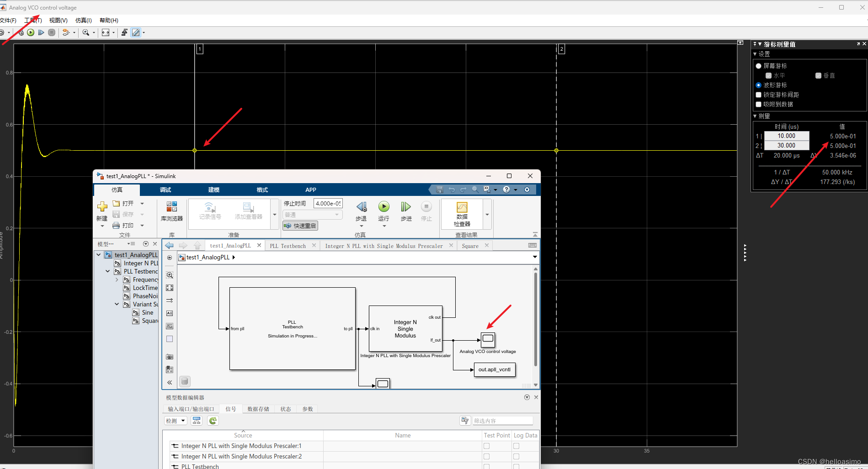Image resolution: width=868 pixels, height=469 pixels.
Task: Open Analog VCO control voltage scope block
Action: 488,339
